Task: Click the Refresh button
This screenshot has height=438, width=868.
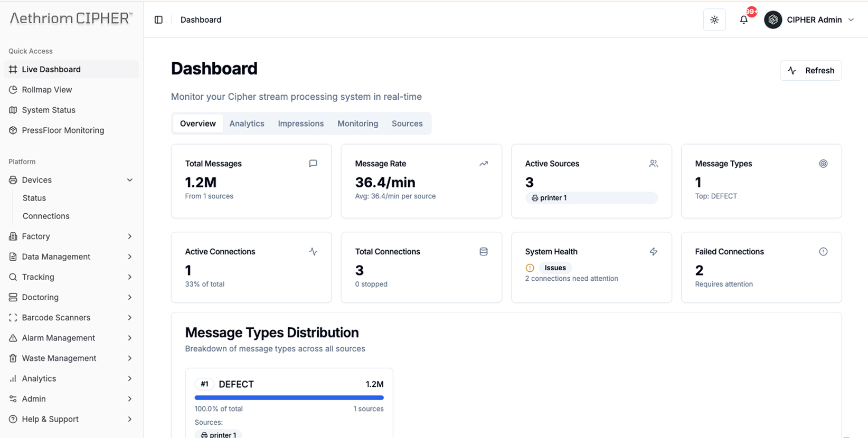Action: pyautogui.click(x=811, y=70)
